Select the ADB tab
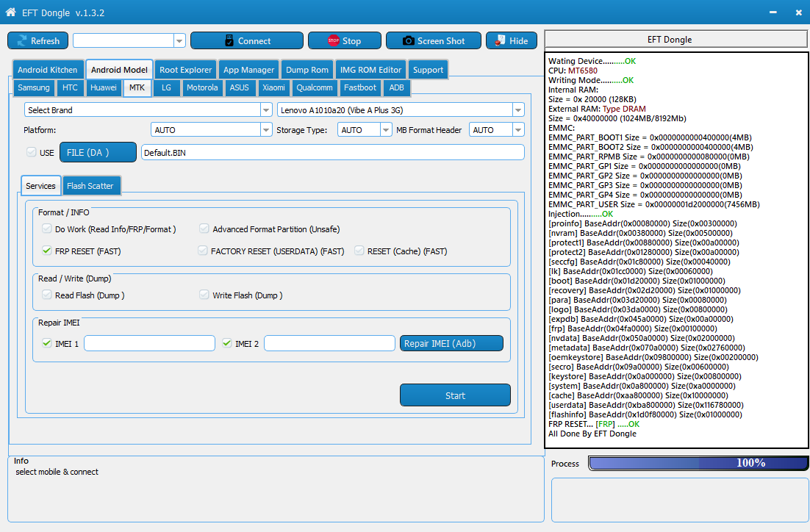The image size is (810, 532). coord(397,87)
